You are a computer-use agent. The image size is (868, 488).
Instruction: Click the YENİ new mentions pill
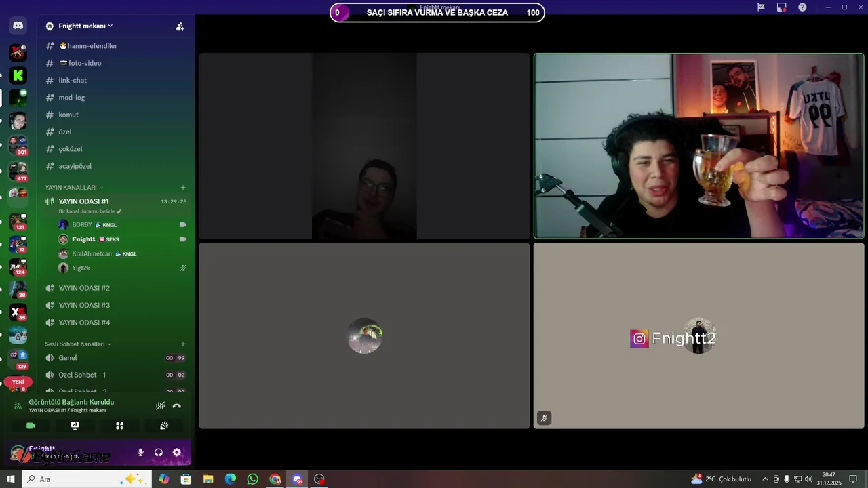pos(18,382)
